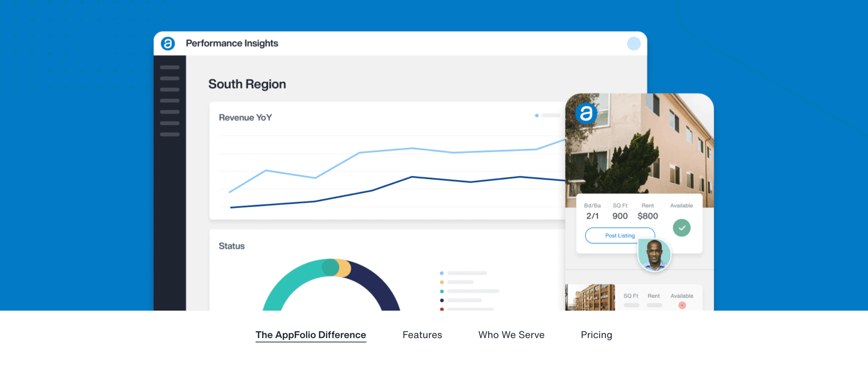Click the AppFolio logo on building photo

pos(586,113)
